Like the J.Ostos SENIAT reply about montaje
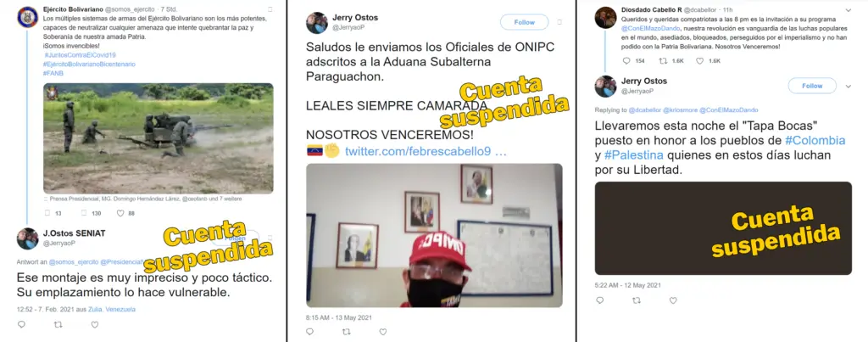The width and height of the screenshot is (868, 342). pos(95,325)
